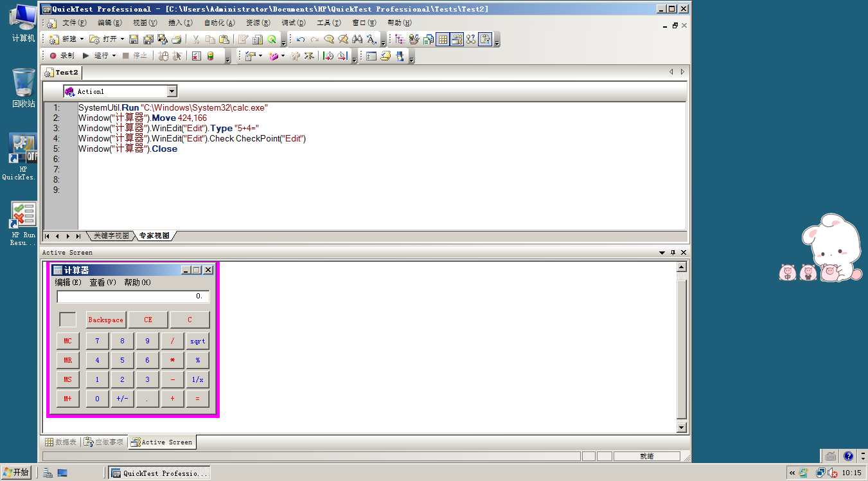Click the sqrt key on calculator image
This screenshot has height=481, width=868.
(x=198, y=341)
